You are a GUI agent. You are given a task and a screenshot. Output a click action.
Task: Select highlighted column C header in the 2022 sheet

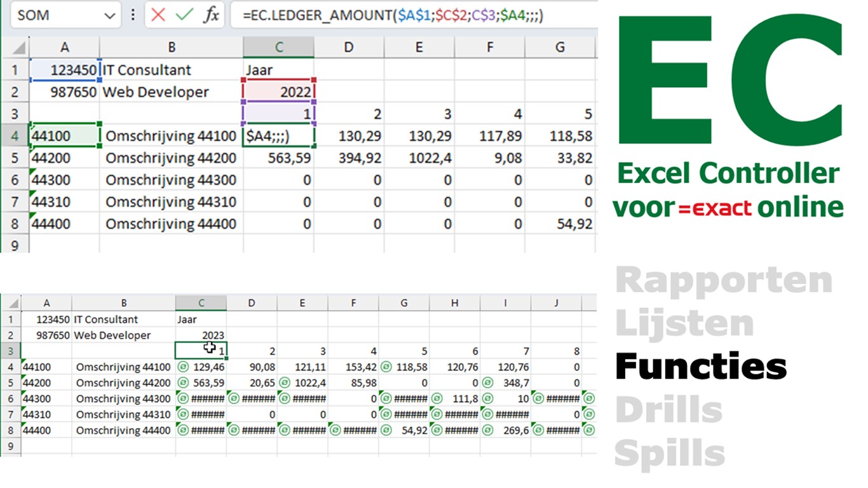click(x=278, y=48)
